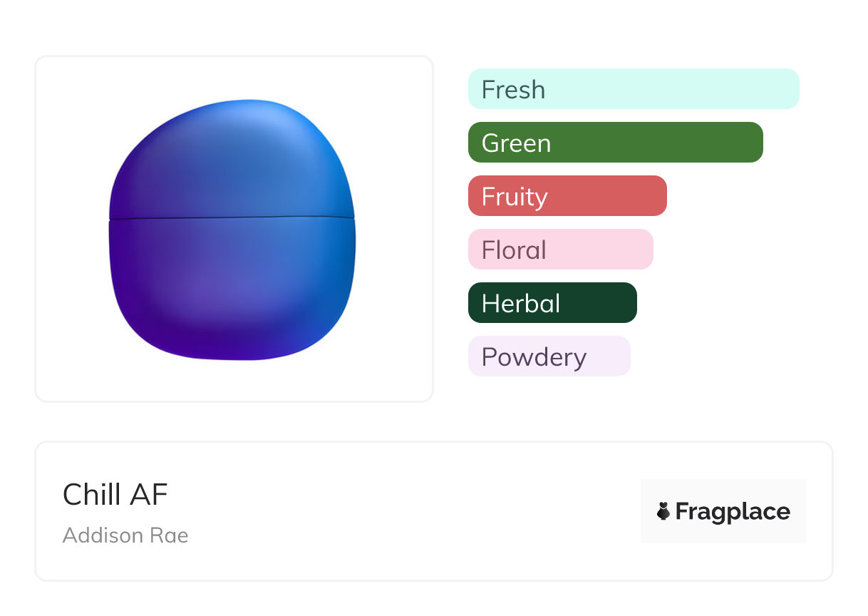Click the word "Fresh" in the accords

[513, 90]
